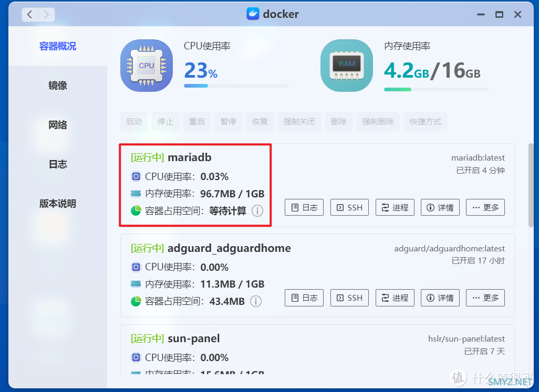The height and width of the screenshot is (392, 539).
Task: Click adguard_adguardhome storage info circle icon
Action: click(256, 301)
